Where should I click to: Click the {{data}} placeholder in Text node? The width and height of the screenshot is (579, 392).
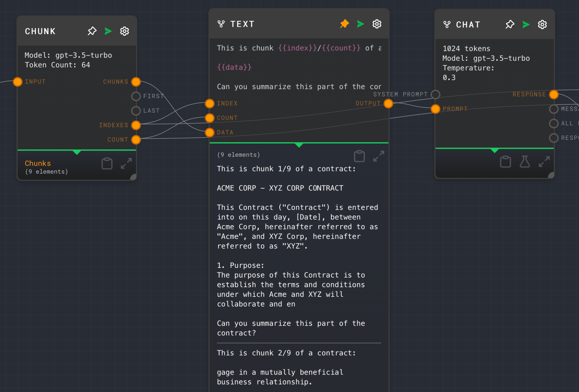[234, 67]
